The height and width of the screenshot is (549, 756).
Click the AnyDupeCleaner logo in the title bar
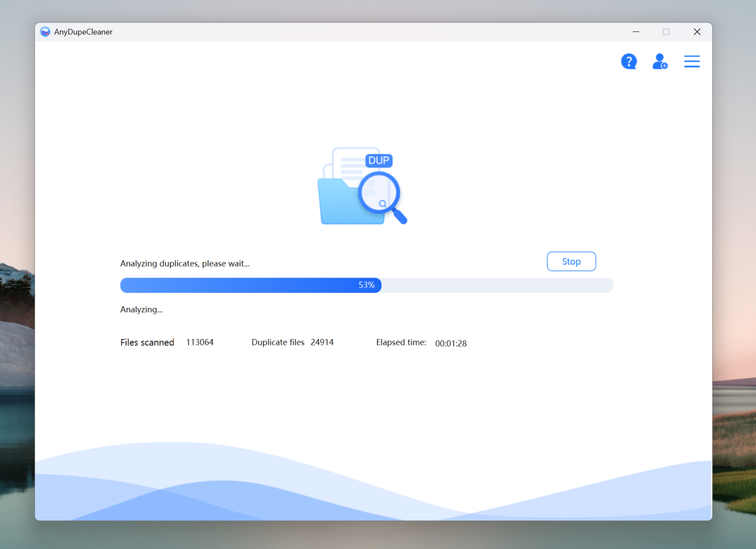(x=45, y=31)
